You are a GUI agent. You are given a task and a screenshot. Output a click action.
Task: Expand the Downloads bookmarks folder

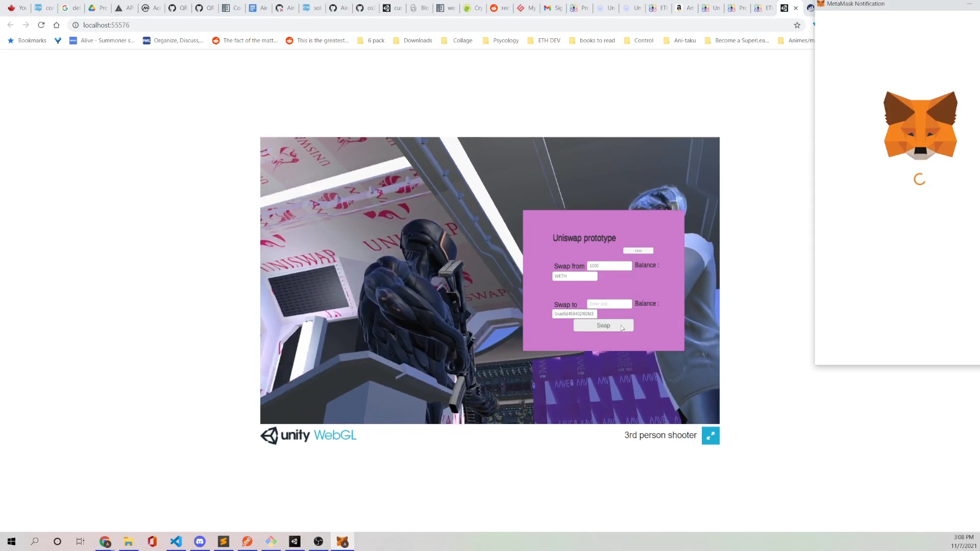tap(412, 40)
